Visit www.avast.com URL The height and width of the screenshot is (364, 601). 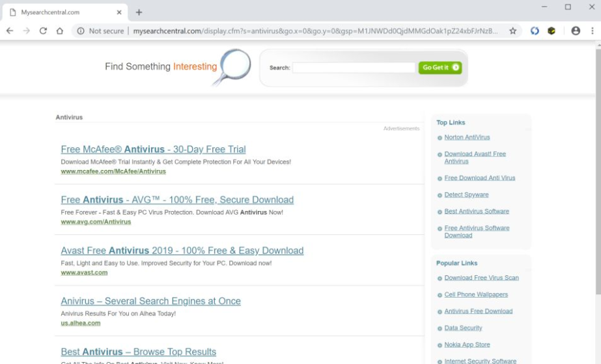click(85, 272)
